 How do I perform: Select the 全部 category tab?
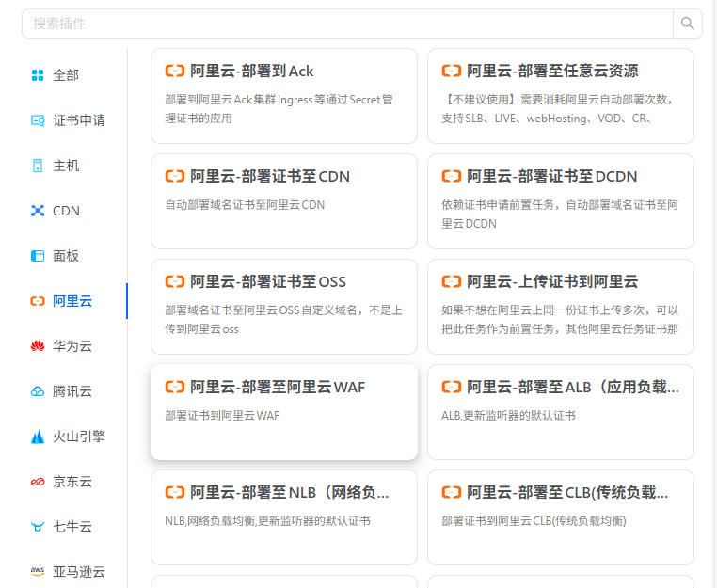tap(66, 75)
